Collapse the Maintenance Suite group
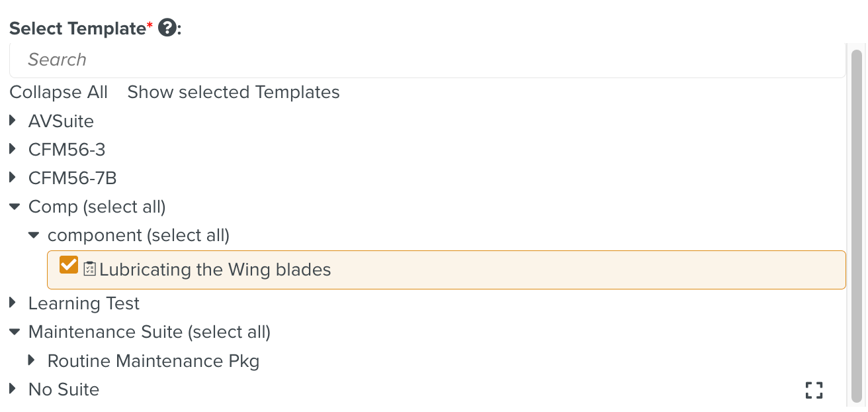 tap(13, 331)
